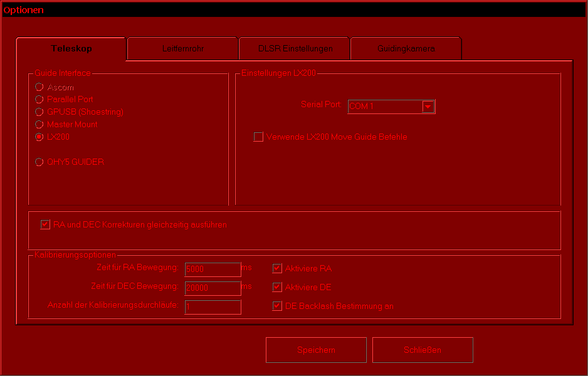Select the Teleskop tab
Image resolution: width=588 pixels, height=376 pixels.
coord(71,48)
